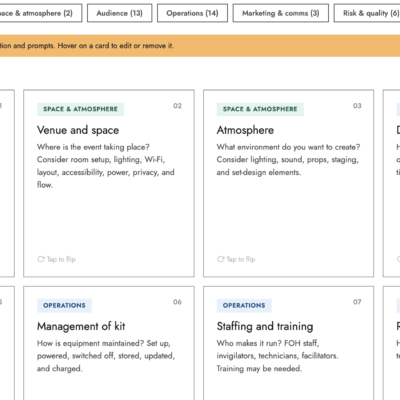Click card number 06
The image size is (400, 400).
coord(177,302)
